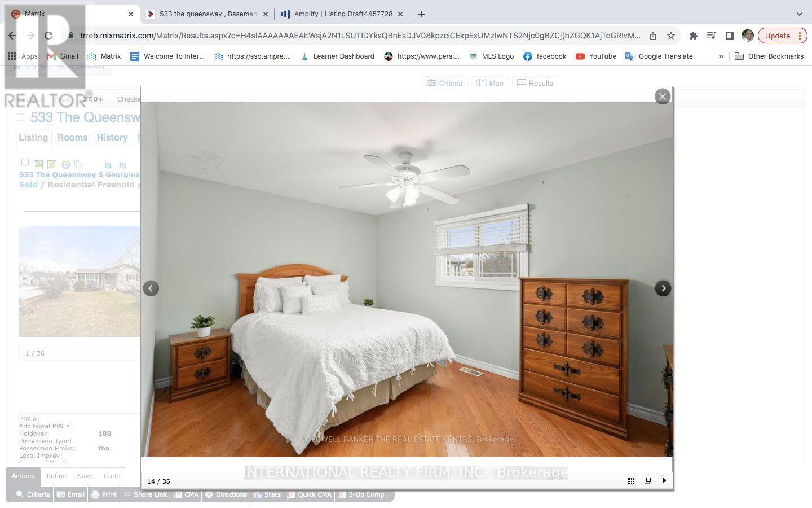Open the 533 The Queensway S Georgina link

[80, 175]
